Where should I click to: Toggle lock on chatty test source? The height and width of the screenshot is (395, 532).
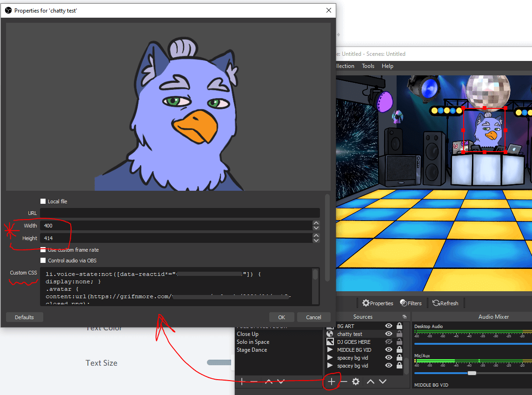[x=399, y=334]
